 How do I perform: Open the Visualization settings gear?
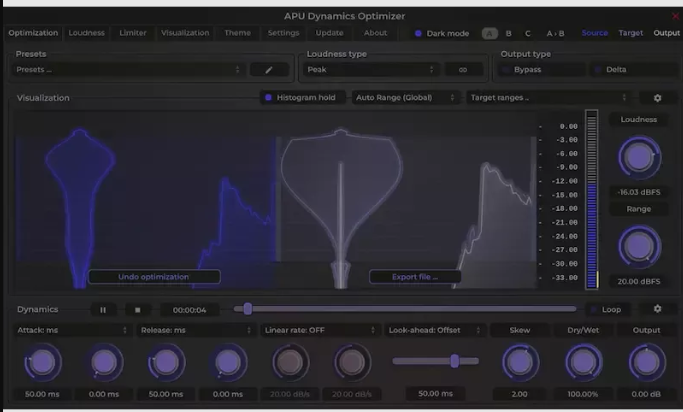(657, 98)
